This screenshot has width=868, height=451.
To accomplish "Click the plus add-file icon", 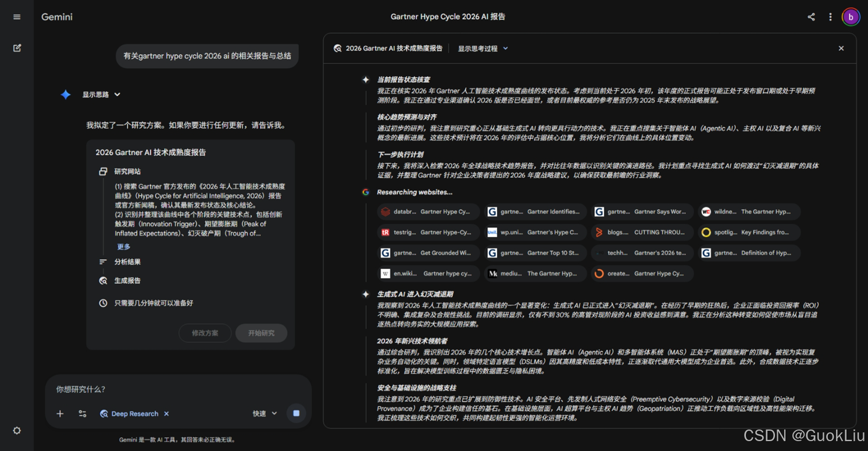I will click(x=60, y=413).
